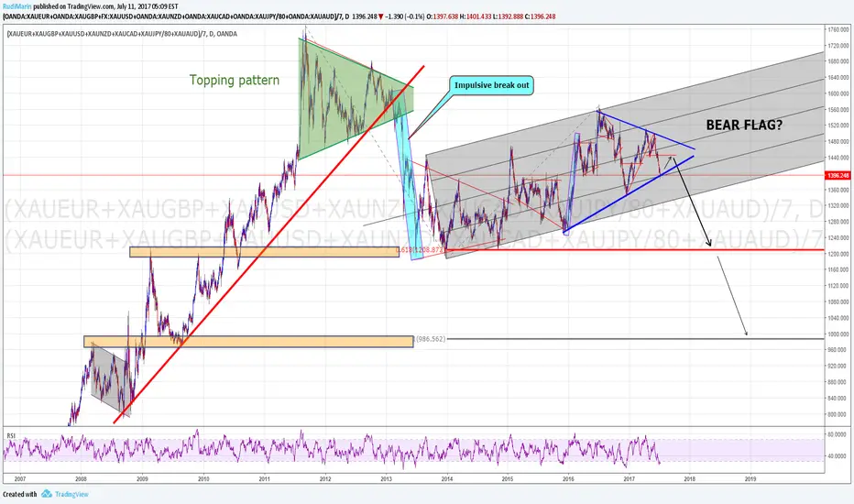
Task: Click the 2015 year on time axis
Action: [507, 479]
